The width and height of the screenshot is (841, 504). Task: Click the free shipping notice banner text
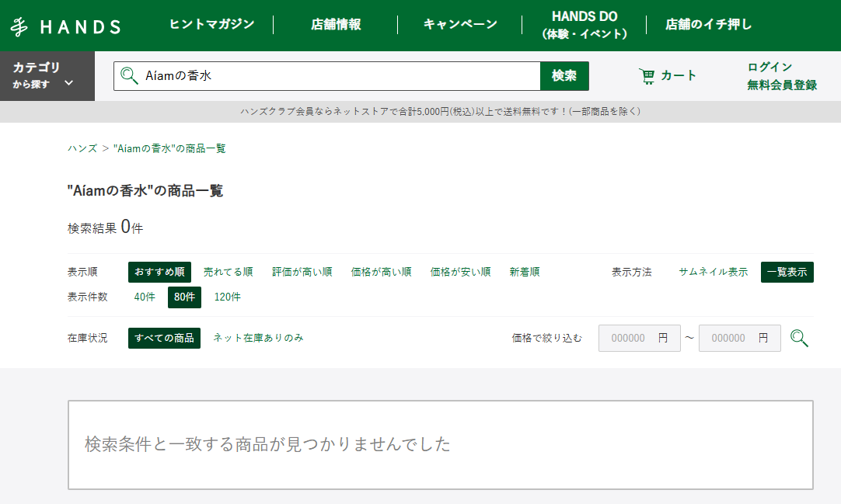[441, 111]
